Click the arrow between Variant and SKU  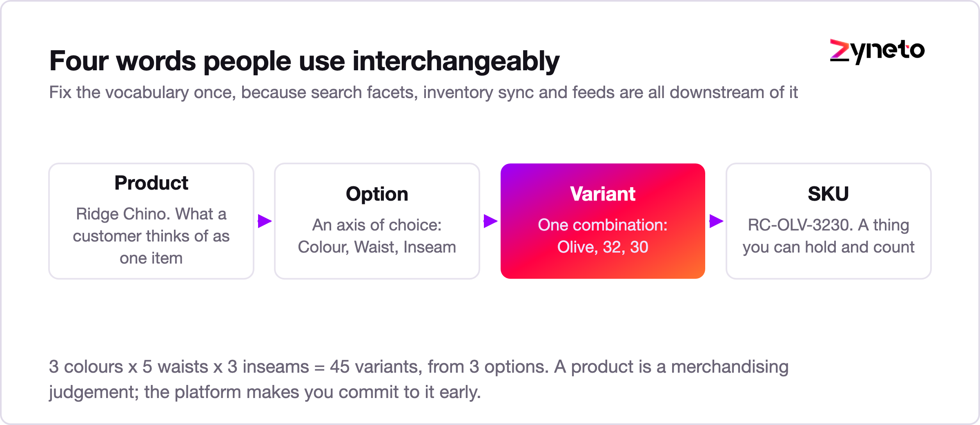click(716, 221)
